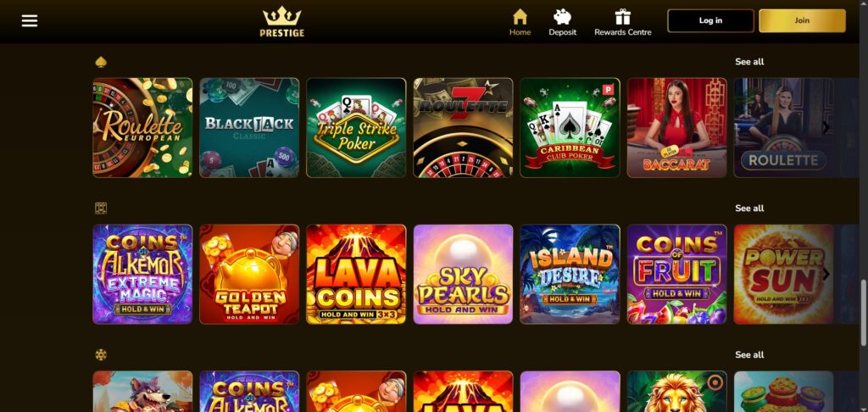Viewport: 868px width, 412px height.
Task: Click the slot machine category icon
Action: coord(101,209)
